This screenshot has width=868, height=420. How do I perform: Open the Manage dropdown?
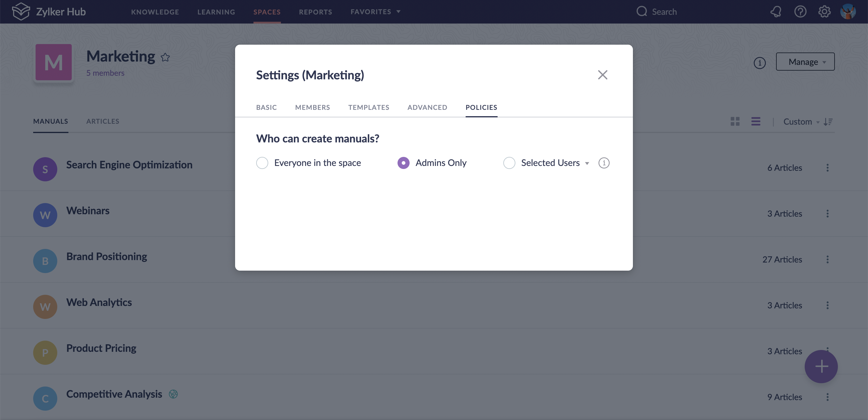pos(805,62)
